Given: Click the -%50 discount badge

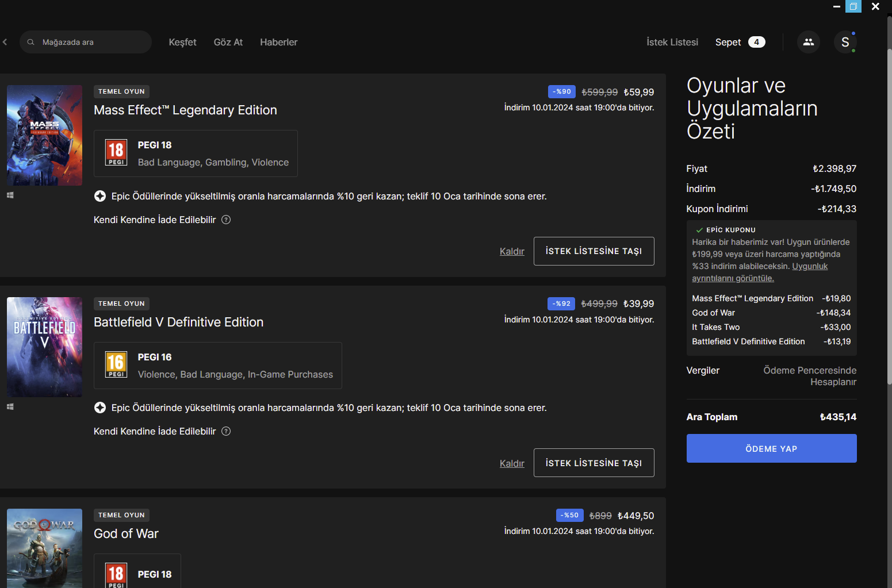Looking at the screenshot, I should 570,516.
